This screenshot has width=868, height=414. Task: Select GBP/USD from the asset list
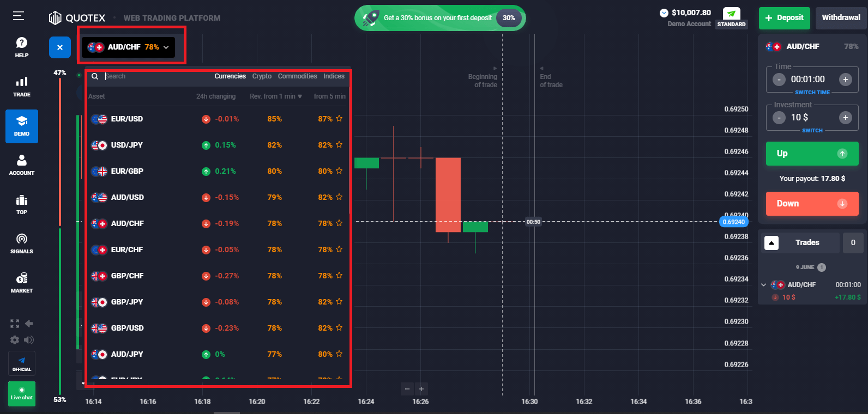[217, 328]
